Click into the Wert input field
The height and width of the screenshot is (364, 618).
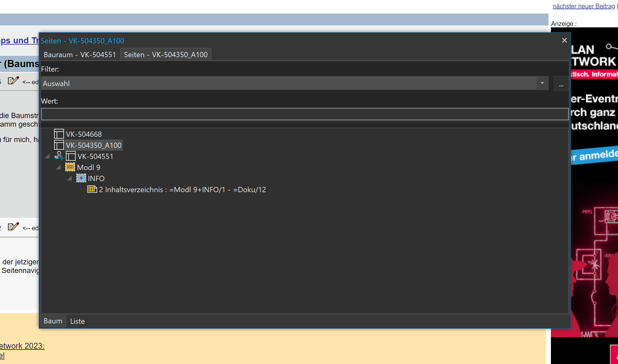305,114
